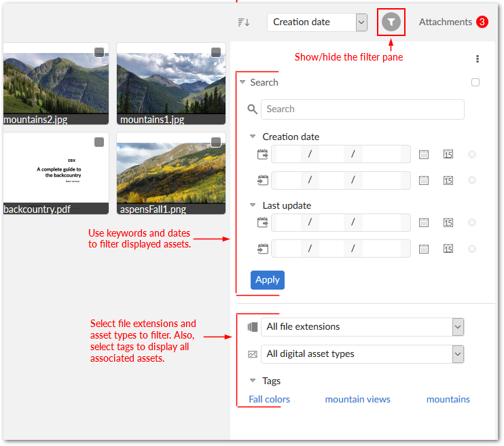Open the Creation date sort dropdown

pos(317,22)
